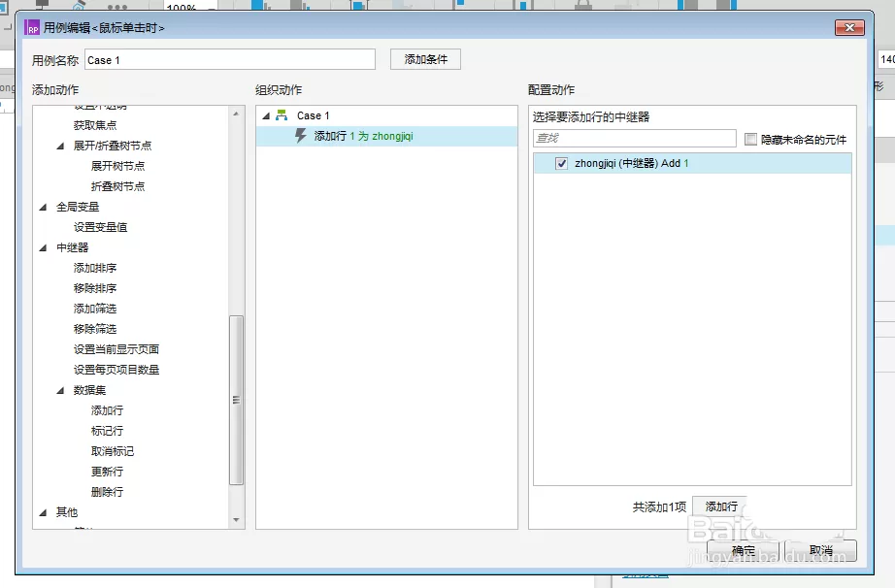Toggle the zhongjiqi (中继器) checkbox

point(562,164)
